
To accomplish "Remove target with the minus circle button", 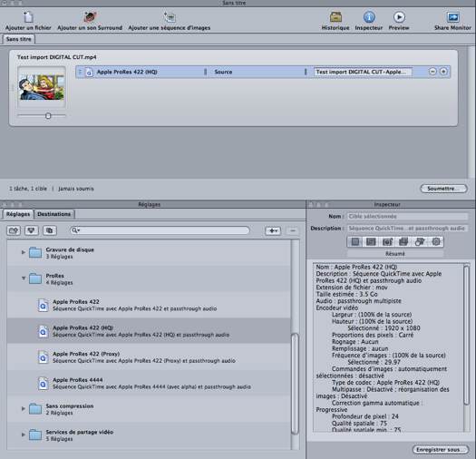I will pyautogui.click(x=432, y=72).
